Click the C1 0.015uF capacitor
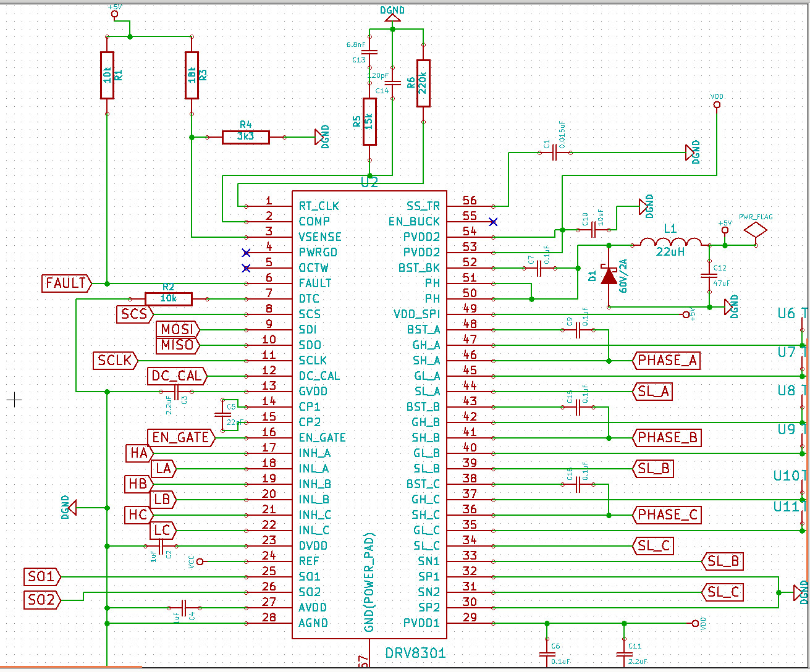The height and width of the screenshot is (672, 810). (x=554, y=153)
